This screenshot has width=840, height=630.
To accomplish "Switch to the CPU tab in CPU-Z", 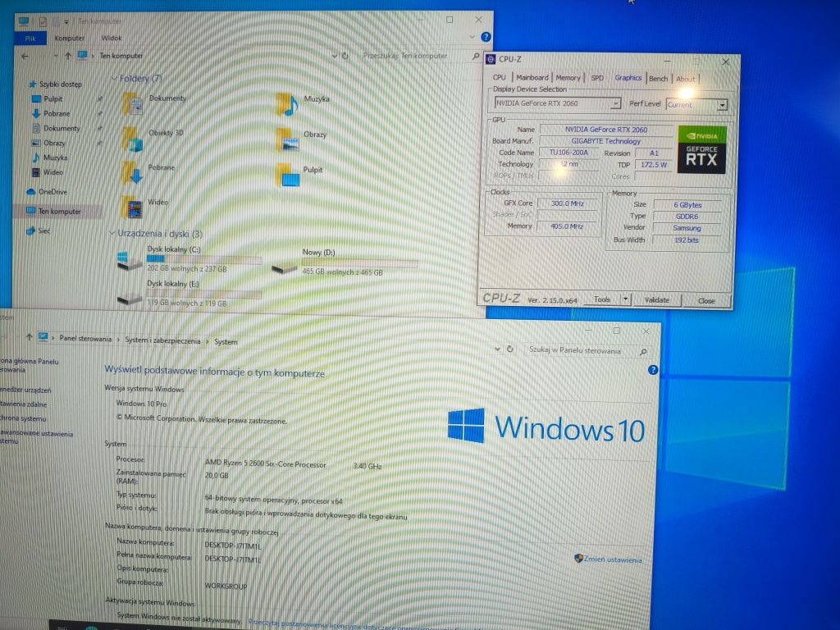I will [x=499, y=77].
